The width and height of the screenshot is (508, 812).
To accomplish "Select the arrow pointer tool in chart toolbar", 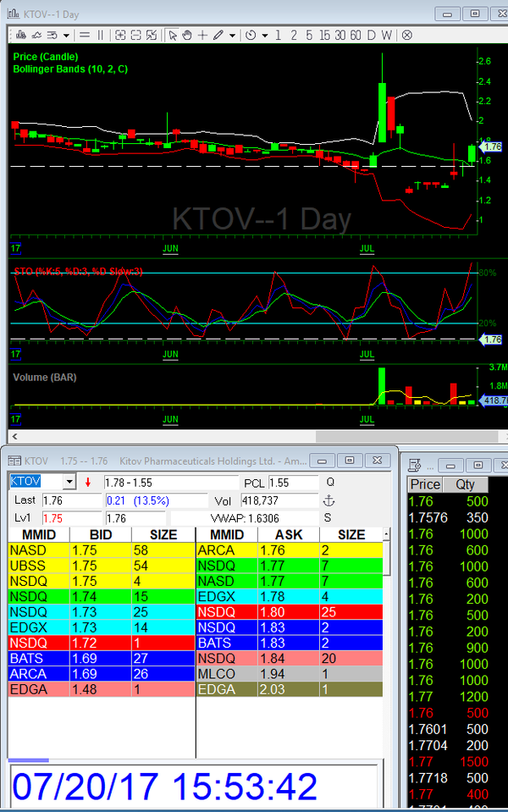I will click(173, 35).
